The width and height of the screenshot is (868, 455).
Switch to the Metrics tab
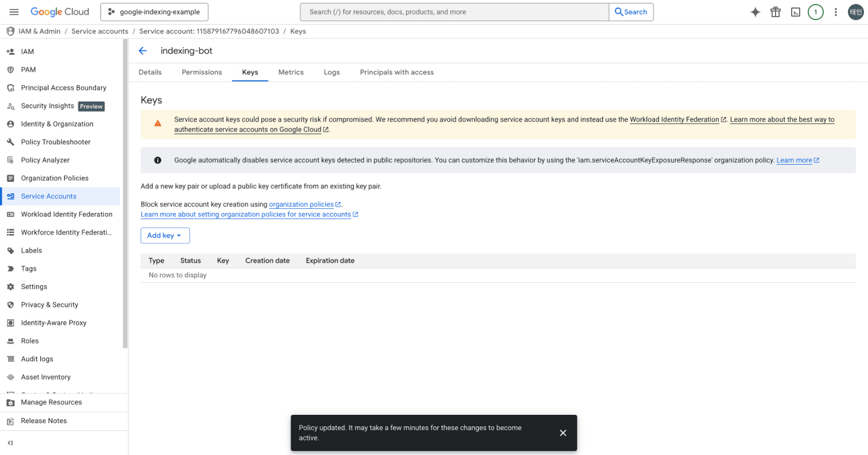(291, 72)
